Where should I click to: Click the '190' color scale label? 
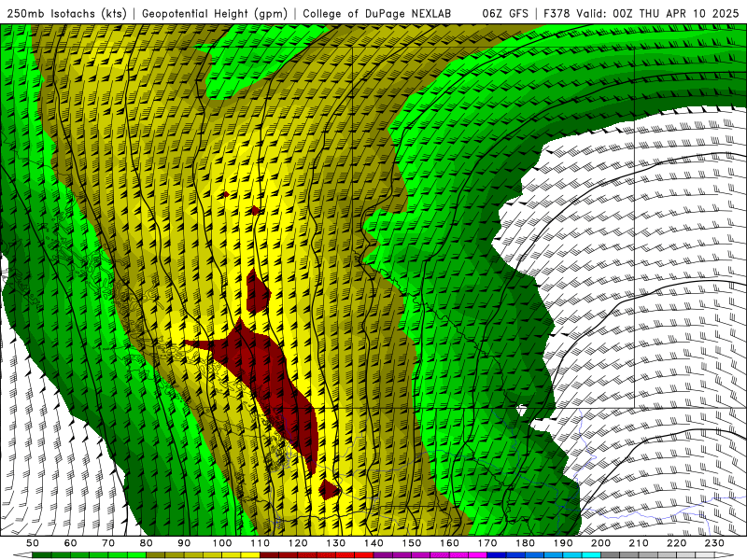point(563,543)
